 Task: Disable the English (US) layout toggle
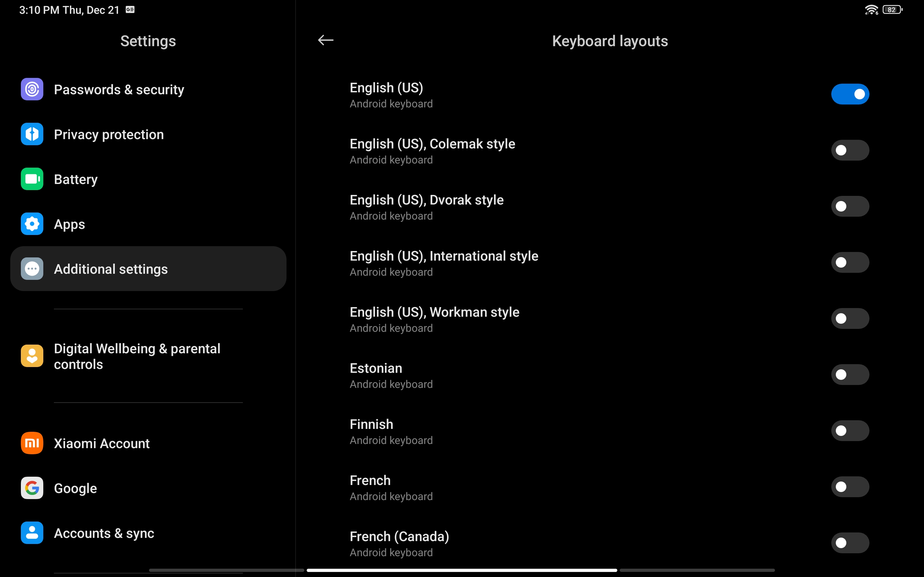click(x=850, y=94)
